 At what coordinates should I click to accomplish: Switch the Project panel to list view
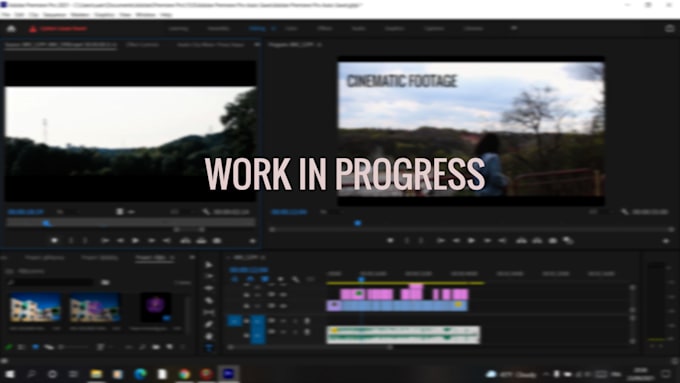(x=21, y=347)
